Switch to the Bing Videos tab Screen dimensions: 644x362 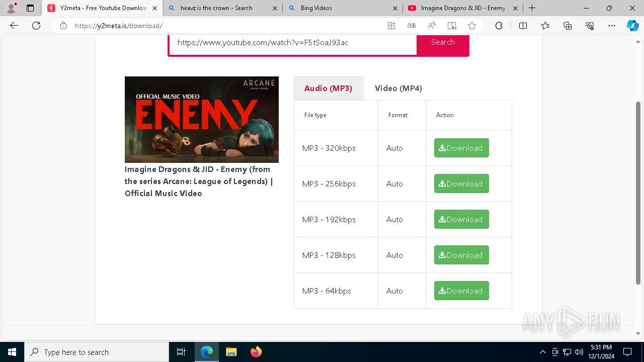point(342,8)
